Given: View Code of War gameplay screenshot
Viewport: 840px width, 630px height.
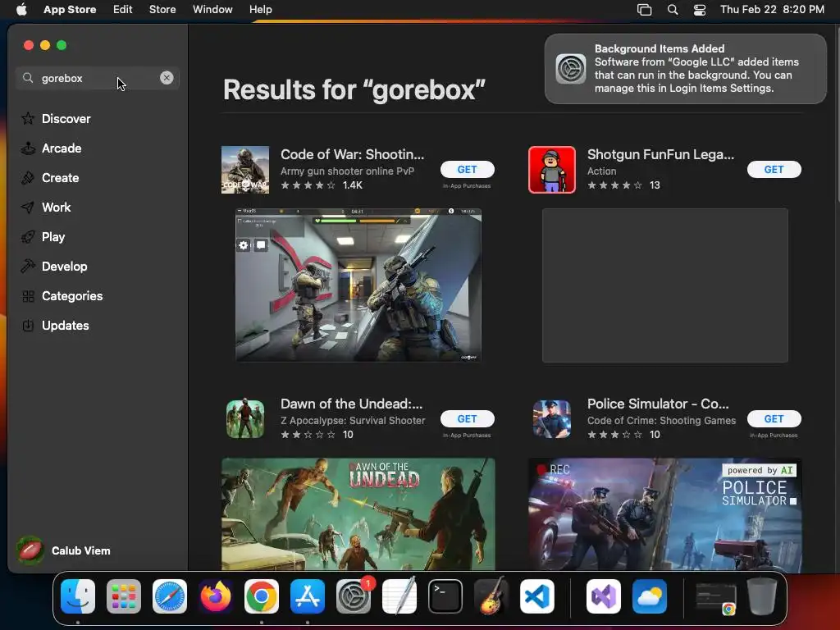Looking at the screenshot, I should 358,285.
